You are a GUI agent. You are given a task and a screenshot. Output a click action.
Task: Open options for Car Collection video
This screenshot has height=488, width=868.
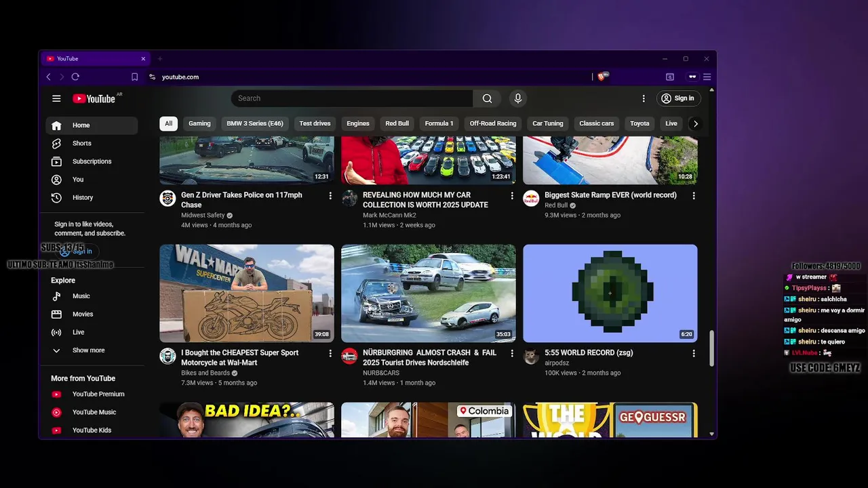[x=512, y=195]
